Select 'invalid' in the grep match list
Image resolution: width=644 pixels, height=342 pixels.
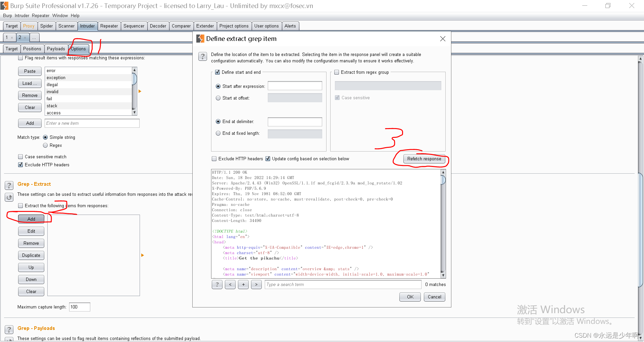89,92
